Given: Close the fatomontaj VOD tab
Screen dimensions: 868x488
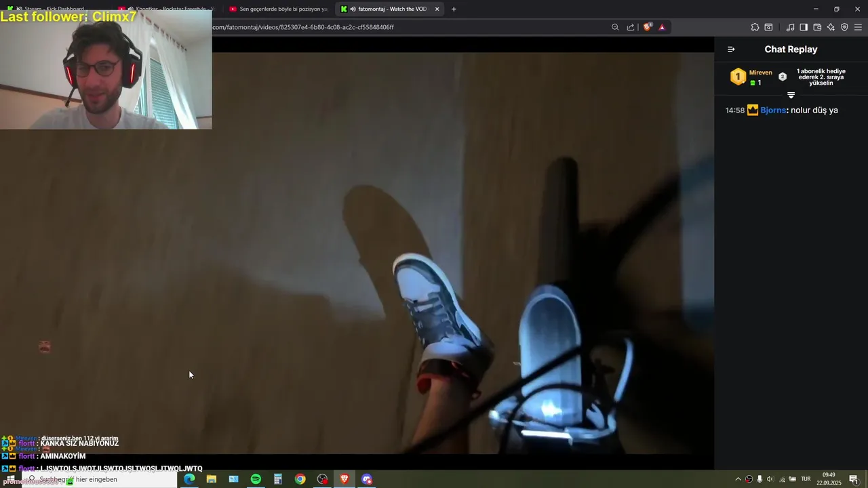Looking at the screenshot, I should coord(437,9).
